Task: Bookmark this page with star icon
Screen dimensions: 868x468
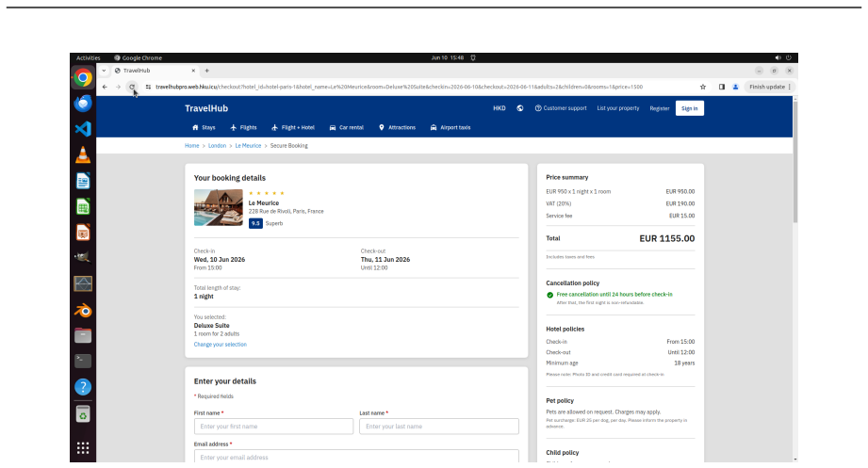Action: click(x=703, y=87)
